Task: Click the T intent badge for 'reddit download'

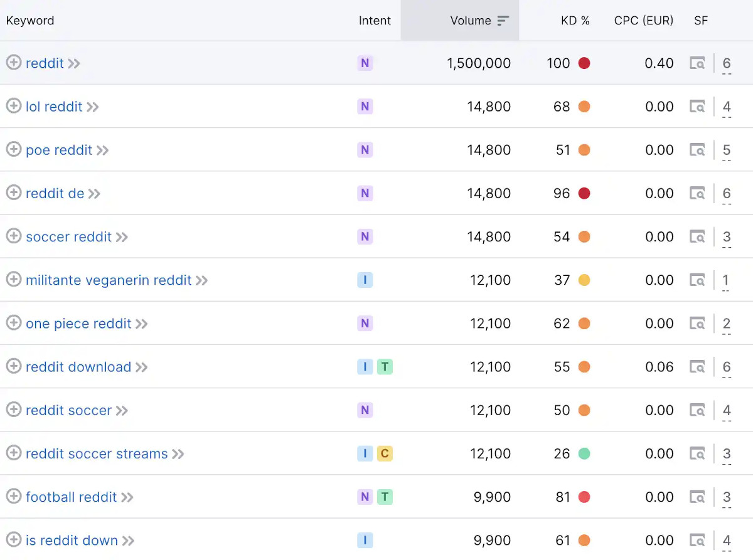Action: [385, 366]
